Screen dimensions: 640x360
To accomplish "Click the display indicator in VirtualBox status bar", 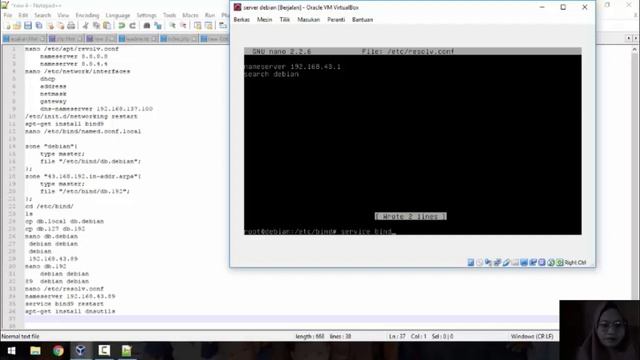I will 524,262.
